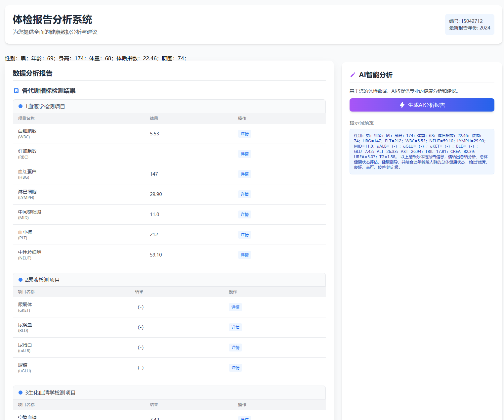Click blue dot beside 3生化血清学检测项目
The height and width of the screenshot is (420, 504).
tap(21, 393)
